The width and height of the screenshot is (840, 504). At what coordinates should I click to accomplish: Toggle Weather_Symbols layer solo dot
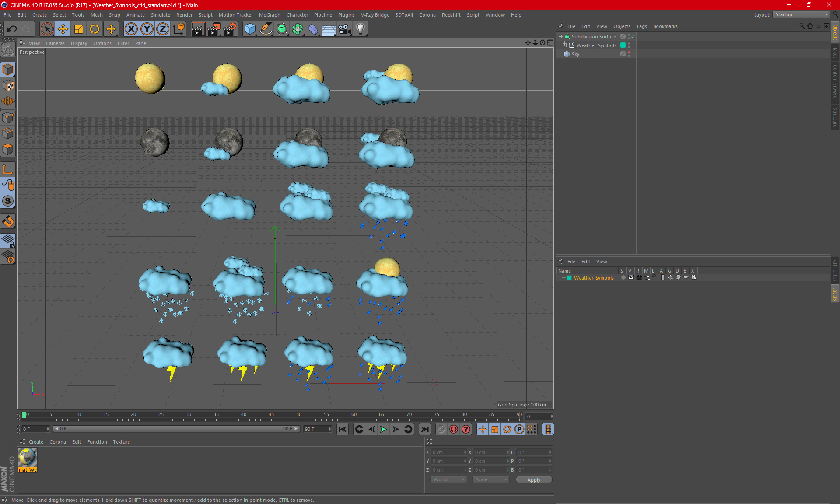623,277
